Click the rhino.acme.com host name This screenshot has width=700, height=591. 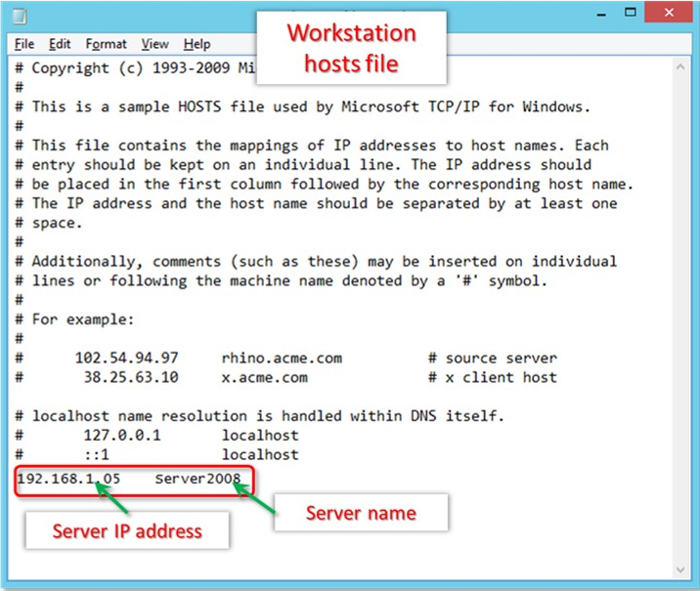click(283, 358)
